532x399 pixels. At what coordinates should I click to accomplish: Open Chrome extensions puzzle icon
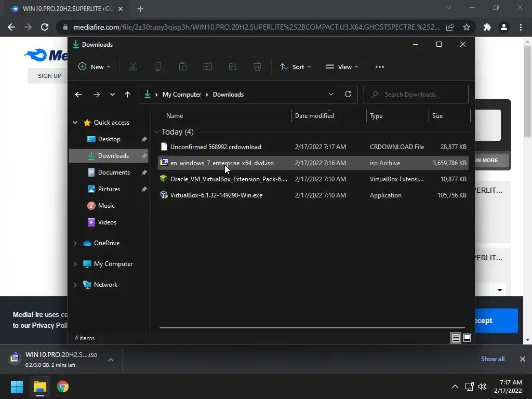pyautogui.click(x=487, y=27)
